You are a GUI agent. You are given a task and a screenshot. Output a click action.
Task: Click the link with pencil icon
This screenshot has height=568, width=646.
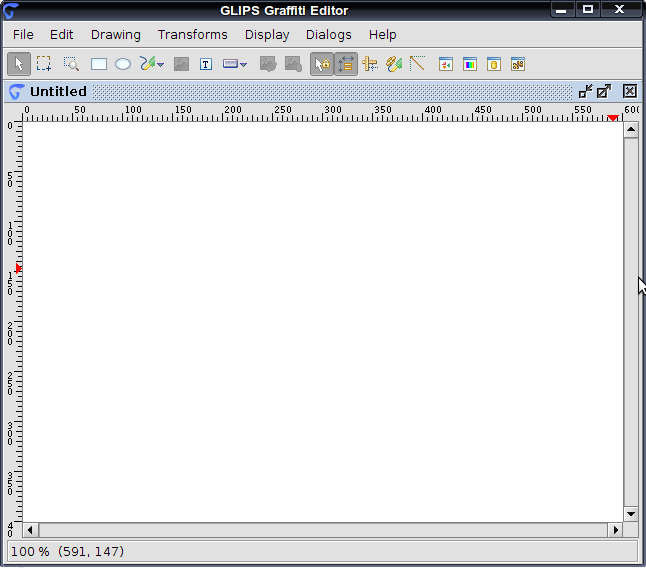[x=394, y=64]
